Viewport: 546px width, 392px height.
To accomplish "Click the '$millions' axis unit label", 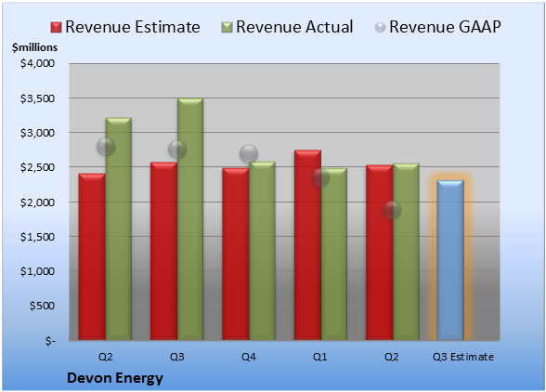I will click(35, 47).
